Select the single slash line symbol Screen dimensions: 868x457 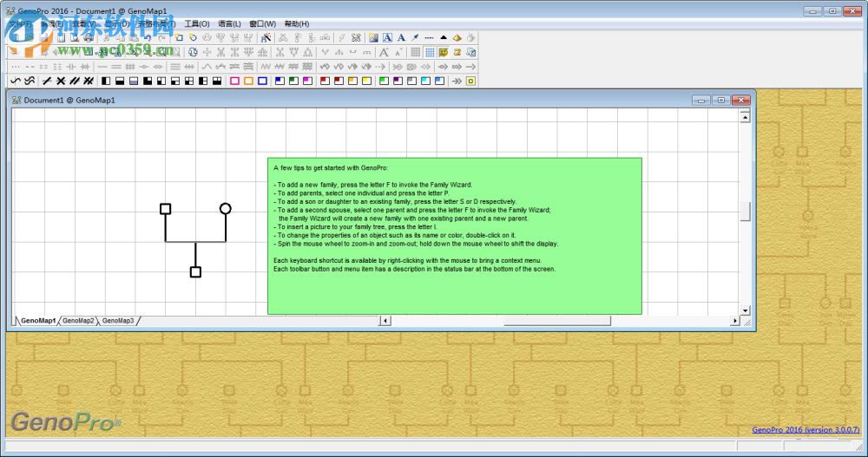(x=47, y=81)
